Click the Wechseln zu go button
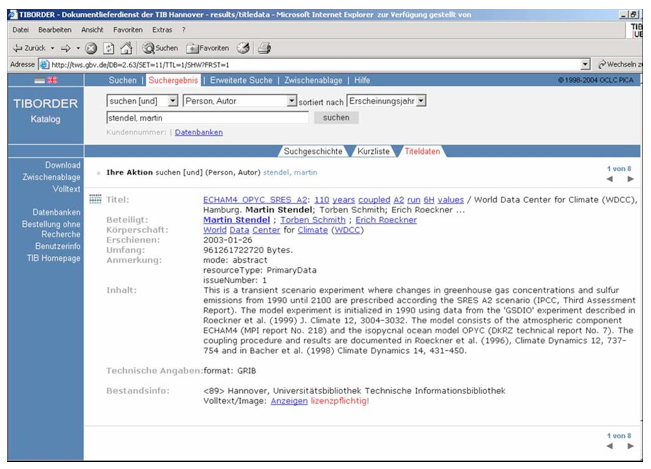 tap(620, 64)
